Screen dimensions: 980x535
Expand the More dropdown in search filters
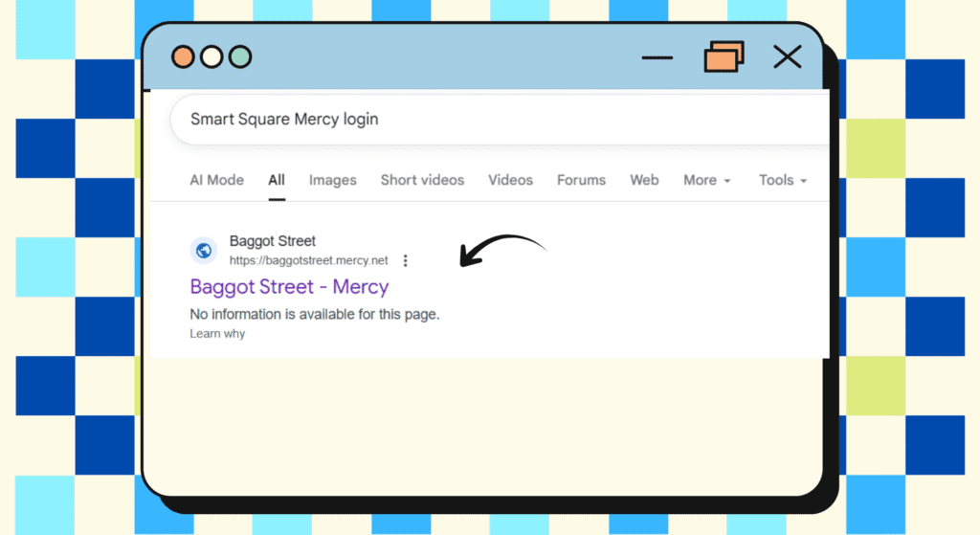[706, 180]
